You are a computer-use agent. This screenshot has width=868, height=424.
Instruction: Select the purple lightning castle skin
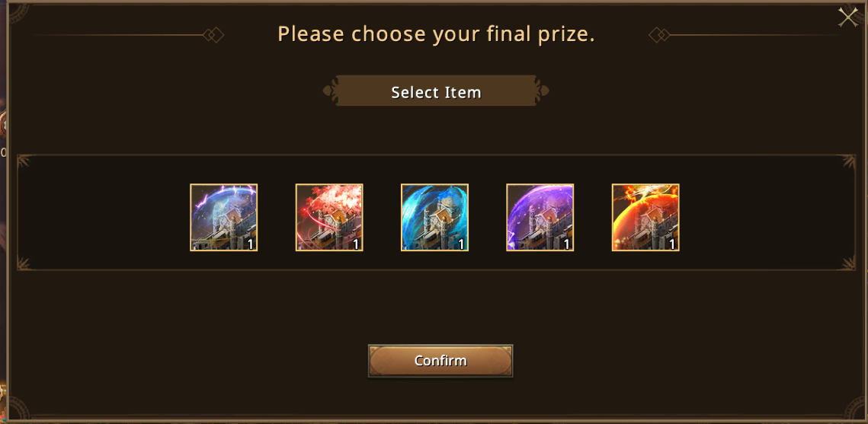[x=223, y=218]
